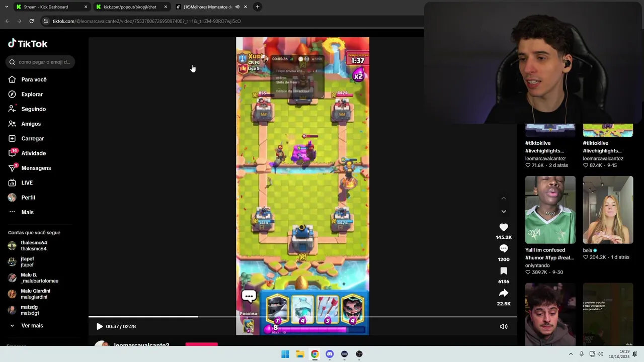Image resolution: width=644 pixels, height=362 pixels.
Task: Open the dark-haired man video thumbnail
Action: 550,314
